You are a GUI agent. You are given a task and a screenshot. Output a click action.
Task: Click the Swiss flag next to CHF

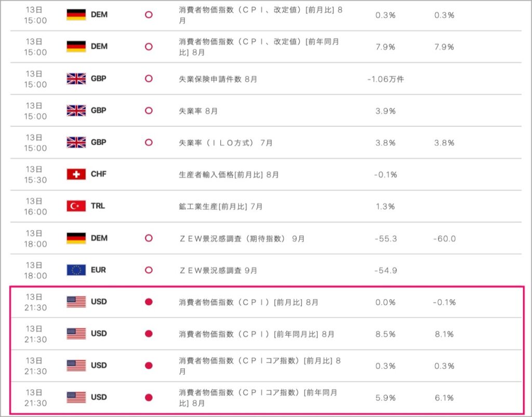(x=76, y=174)
